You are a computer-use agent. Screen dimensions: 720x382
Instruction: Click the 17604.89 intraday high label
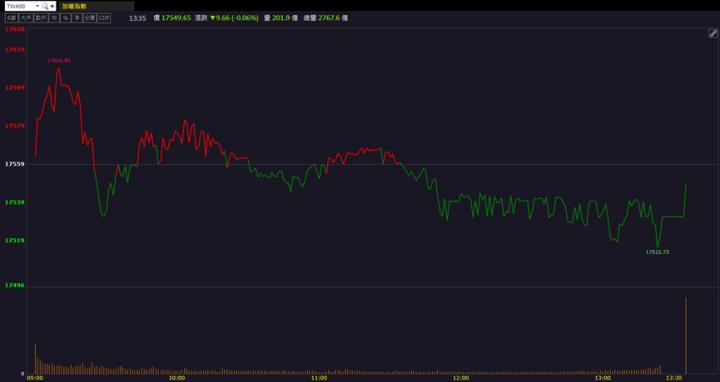[x=59, y=61]
